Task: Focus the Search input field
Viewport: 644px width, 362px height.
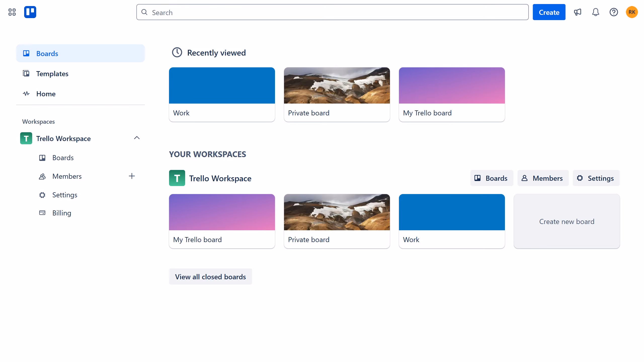Action: pos(333,12)
